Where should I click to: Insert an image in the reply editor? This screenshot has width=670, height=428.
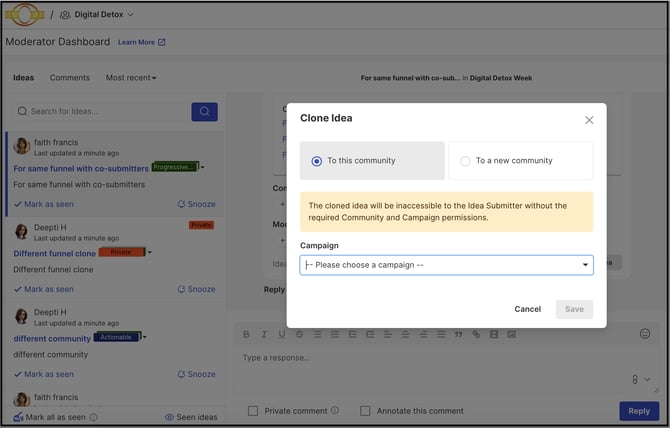pyautogui.click(x=511, y=334)
